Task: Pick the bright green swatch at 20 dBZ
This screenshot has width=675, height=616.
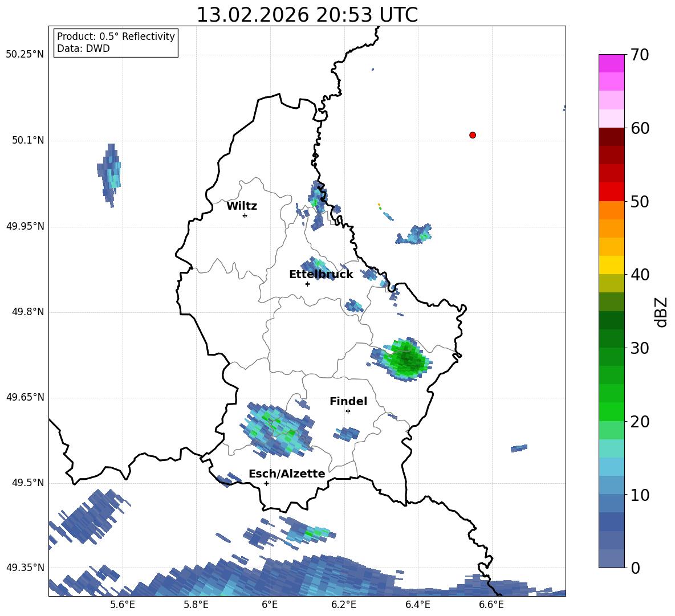Action: click(611, 412)
